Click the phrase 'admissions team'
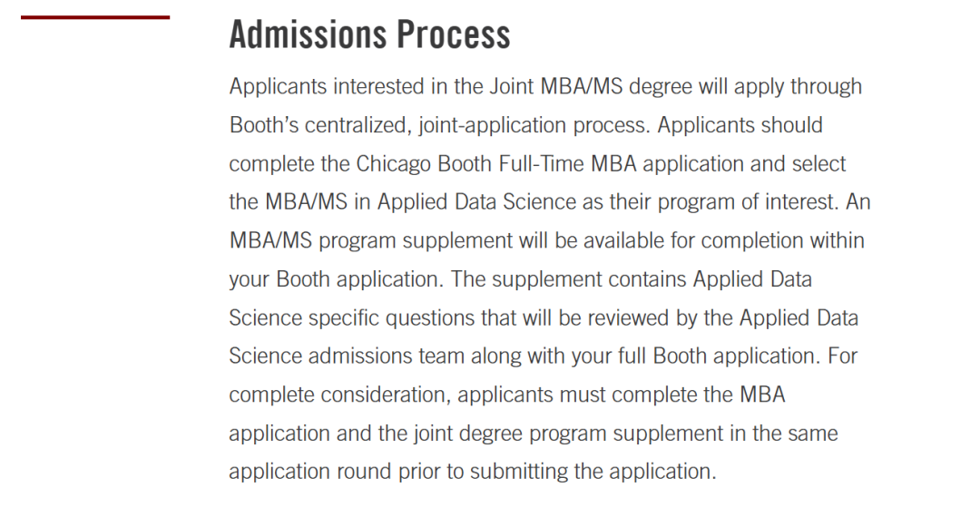 tap(387, 356)
